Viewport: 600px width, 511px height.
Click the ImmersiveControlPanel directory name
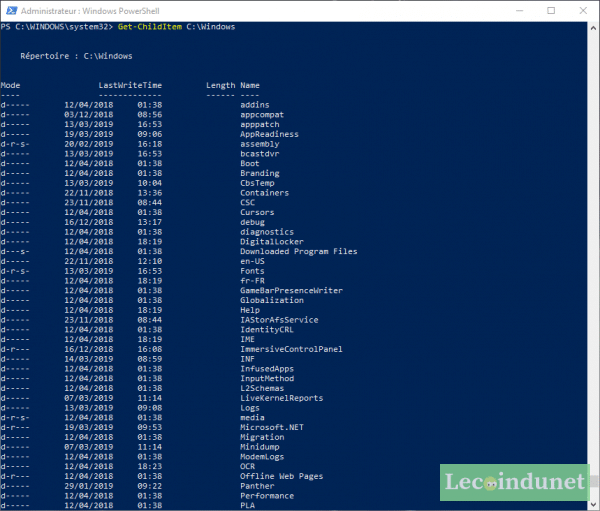[x=292, y=349]
